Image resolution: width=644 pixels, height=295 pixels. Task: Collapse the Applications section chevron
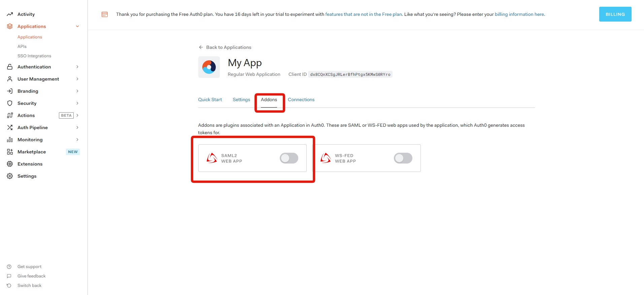pyautogui.click(x=77, y=26)
